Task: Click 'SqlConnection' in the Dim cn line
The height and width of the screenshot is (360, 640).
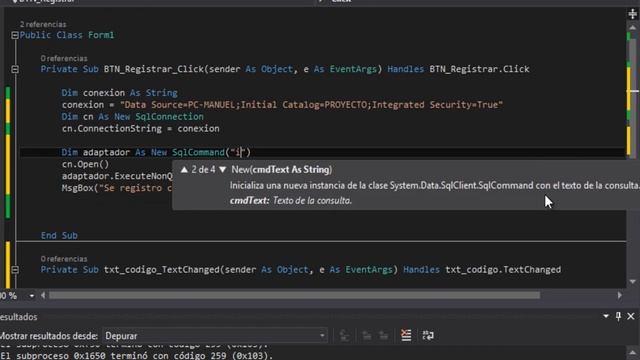Action: point(169,117)
